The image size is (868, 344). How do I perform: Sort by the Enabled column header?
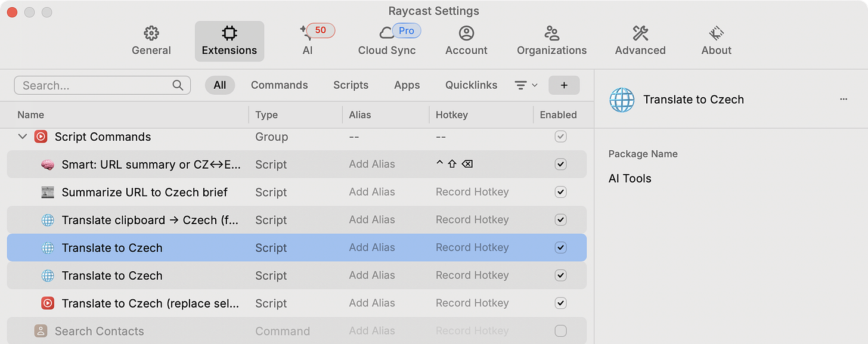pos(559,115)
